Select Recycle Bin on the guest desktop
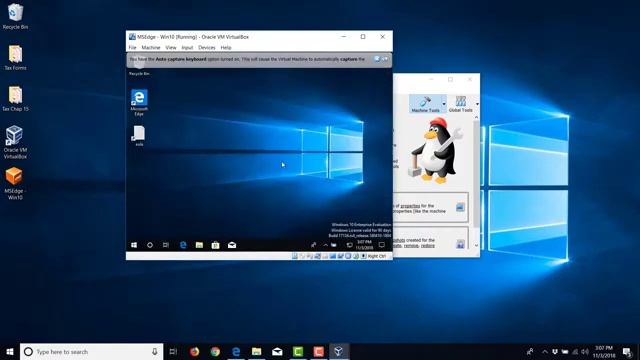This screenshot has height=360, width=640. coord(139,66)
